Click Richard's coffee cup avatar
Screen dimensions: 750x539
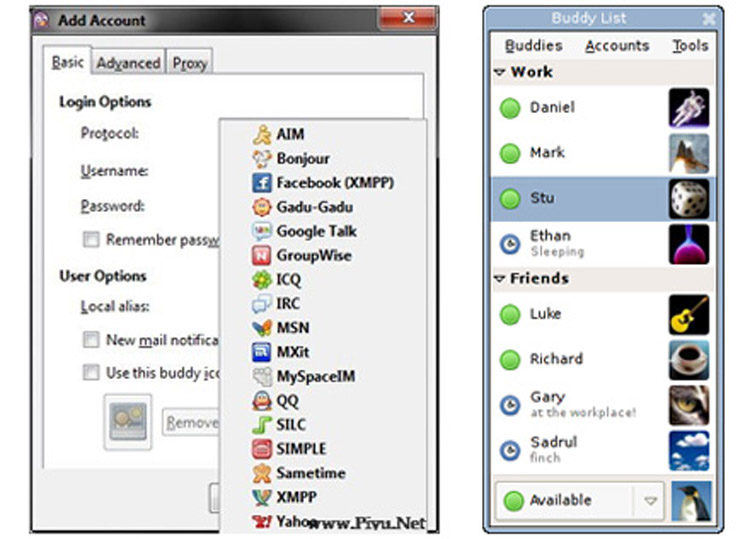[x=689, y=360]
